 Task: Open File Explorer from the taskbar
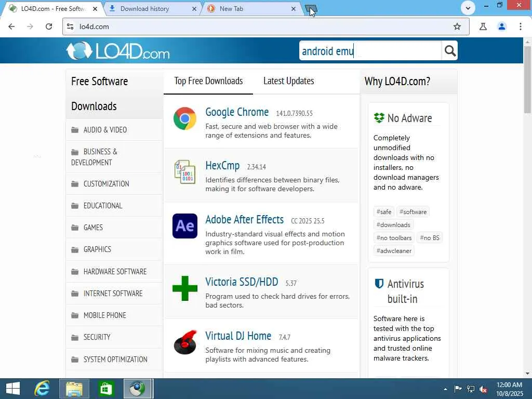tap(74, 389)
